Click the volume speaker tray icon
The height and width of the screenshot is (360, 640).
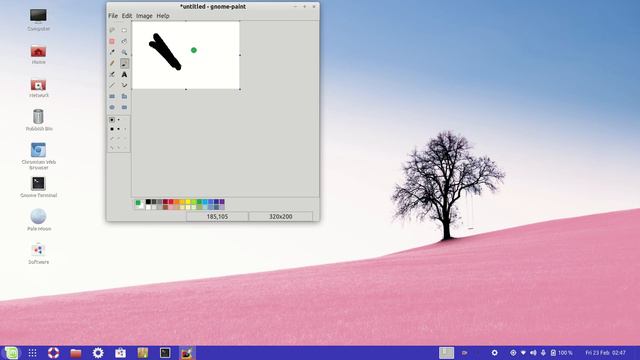(533, 353)
